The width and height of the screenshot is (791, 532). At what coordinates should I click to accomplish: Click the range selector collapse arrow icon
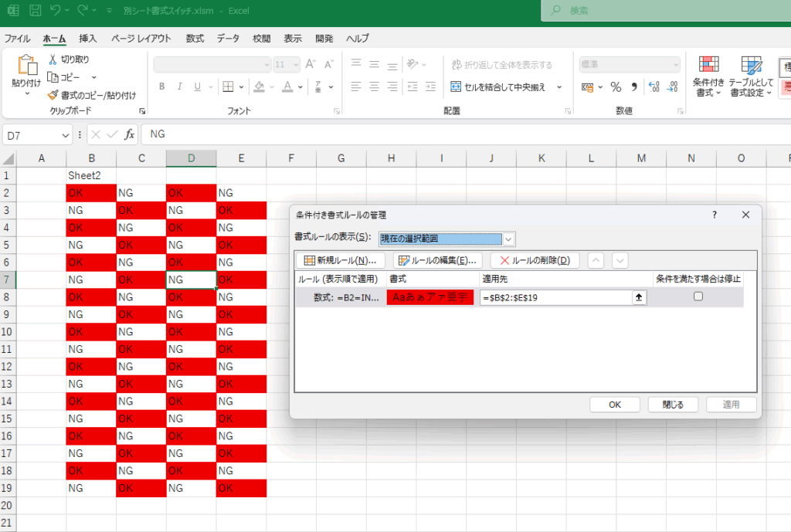point(639,297)
